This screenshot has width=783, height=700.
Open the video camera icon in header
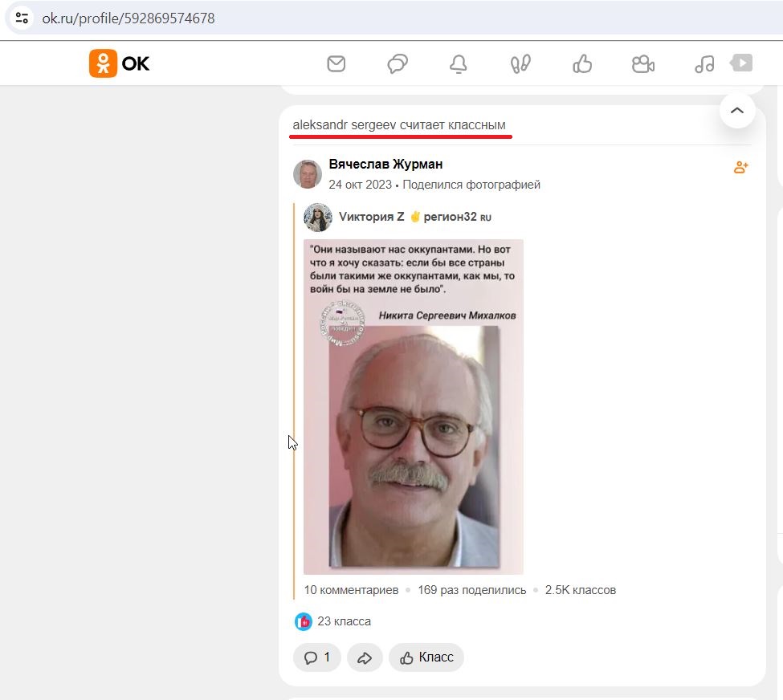coord(643,64)
